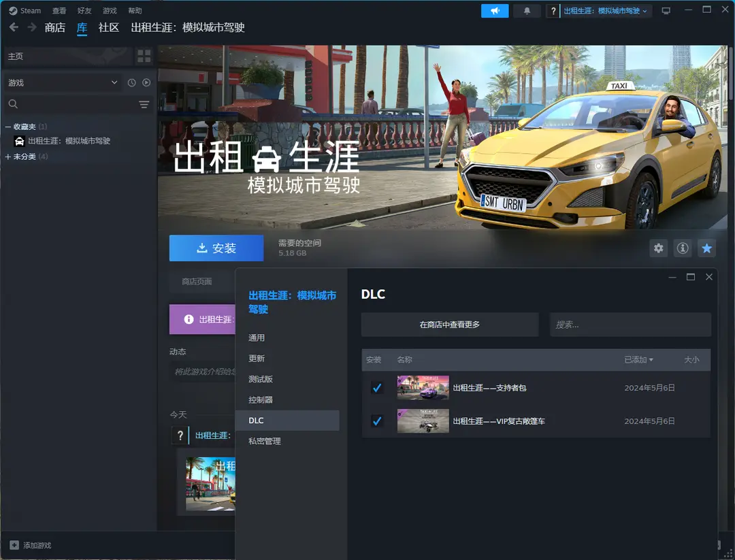This screenshot has width=735, height=560.
Task: Click the 支持者包 DLC thumbnail
Action: [423, 388]
